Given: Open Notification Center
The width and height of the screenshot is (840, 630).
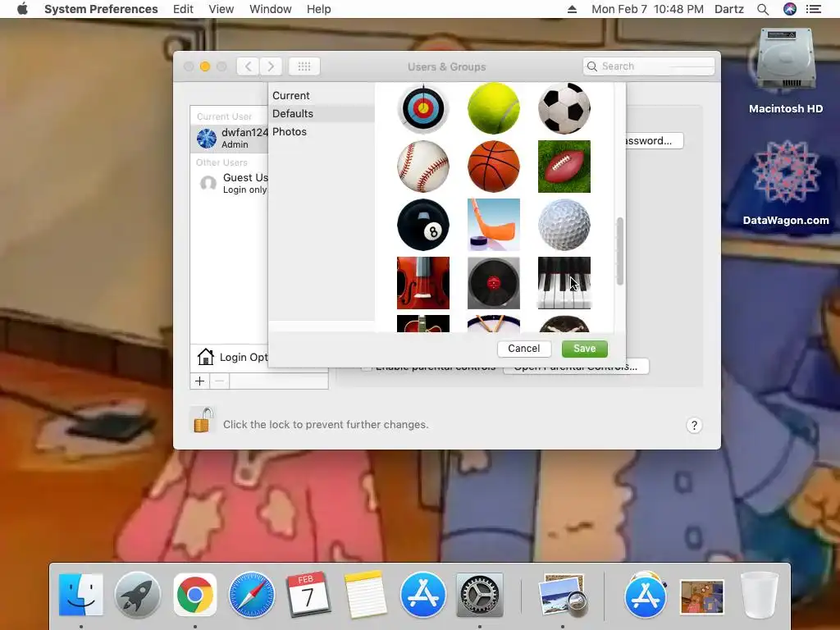Looking at the screenshot, I should tap(814, 9).
